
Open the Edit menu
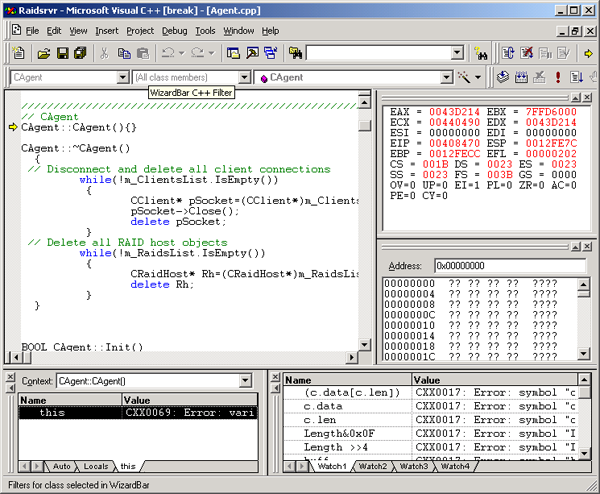[x=54, y=31]
